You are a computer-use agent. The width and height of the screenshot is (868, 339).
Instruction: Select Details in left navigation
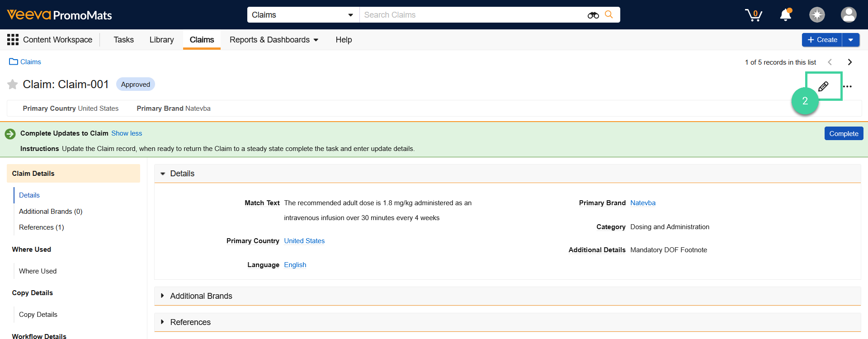pos(29,195)
